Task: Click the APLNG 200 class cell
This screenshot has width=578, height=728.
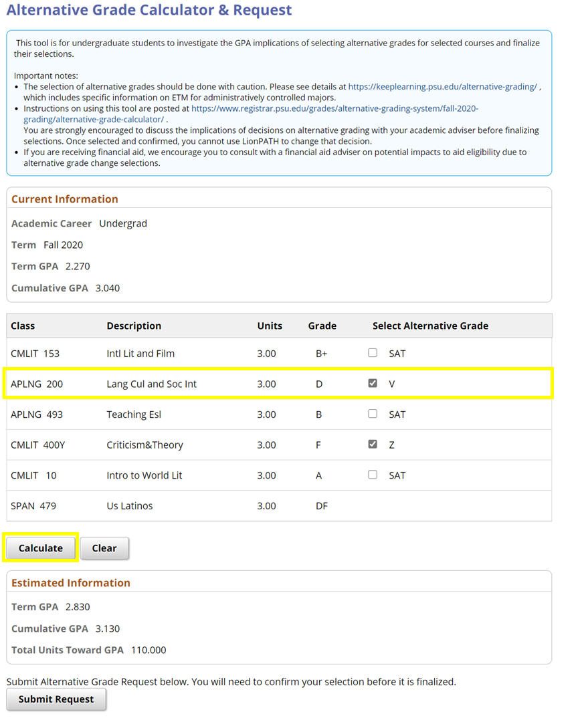Action: pos(37,384)
